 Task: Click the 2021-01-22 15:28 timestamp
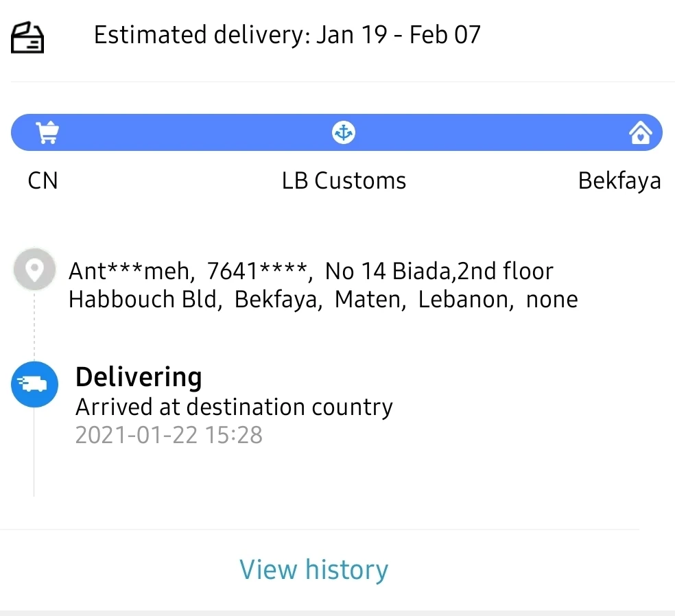169,435
